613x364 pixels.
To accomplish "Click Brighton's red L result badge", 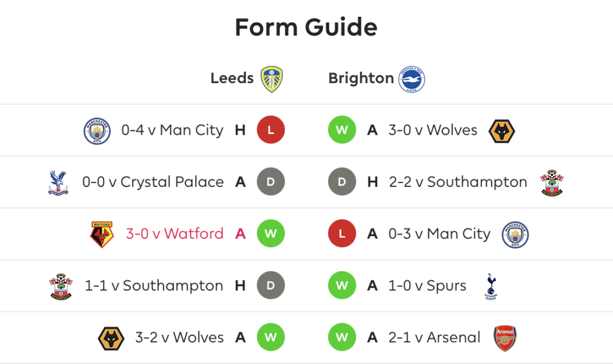I will (x=342, y=233).
